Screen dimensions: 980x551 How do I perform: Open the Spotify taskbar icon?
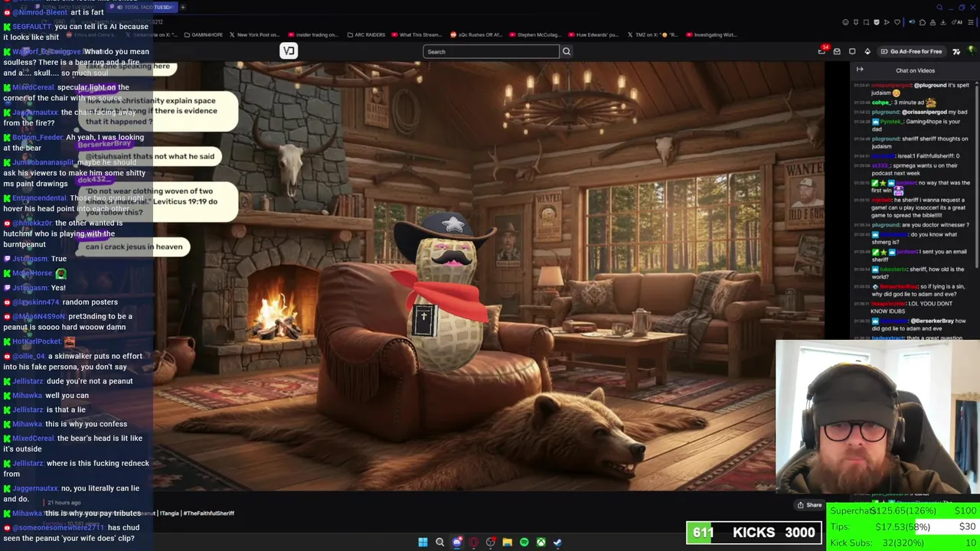[x=524, y=542]
